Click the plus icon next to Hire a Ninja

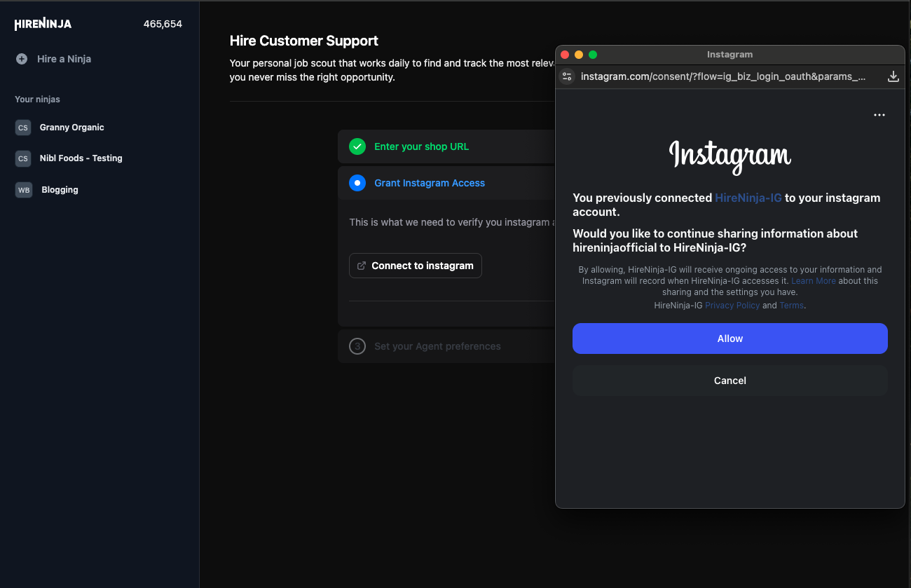22,59
